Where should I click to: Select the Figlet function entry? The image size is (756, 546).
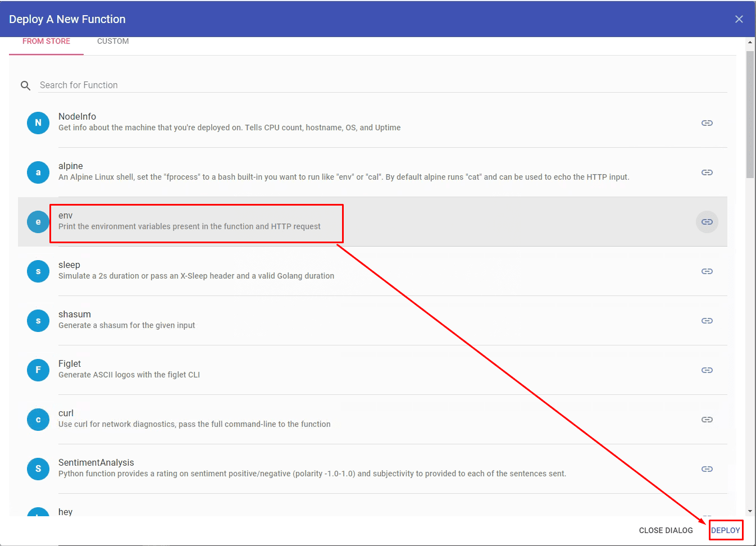[372, 370]
